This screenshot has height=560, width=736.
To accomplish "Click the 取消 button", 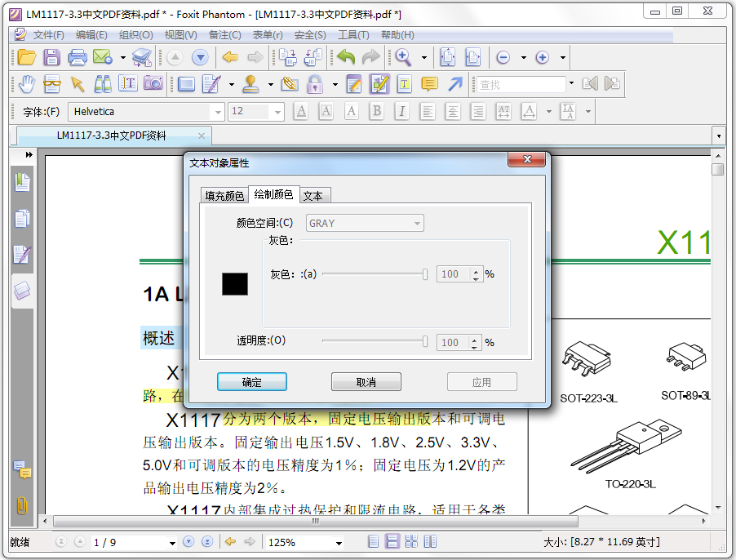I will pos(366,382).
